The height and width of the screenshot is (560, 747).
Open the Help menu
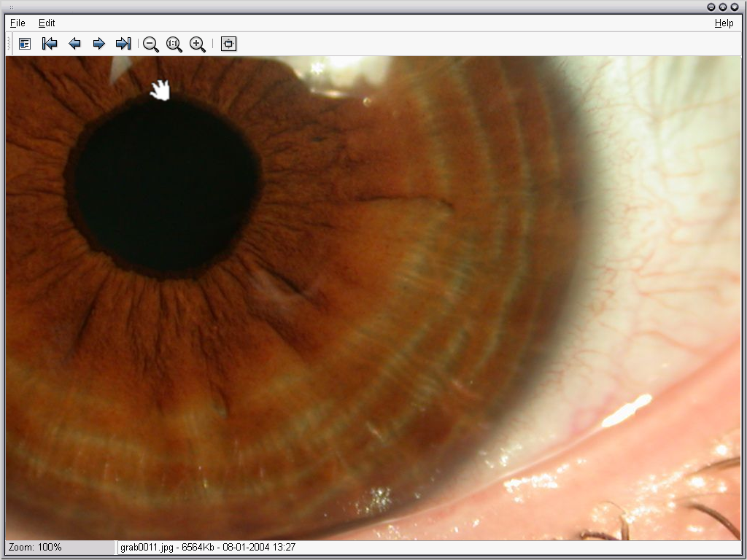pyautogui.click(x=724, y=23)
